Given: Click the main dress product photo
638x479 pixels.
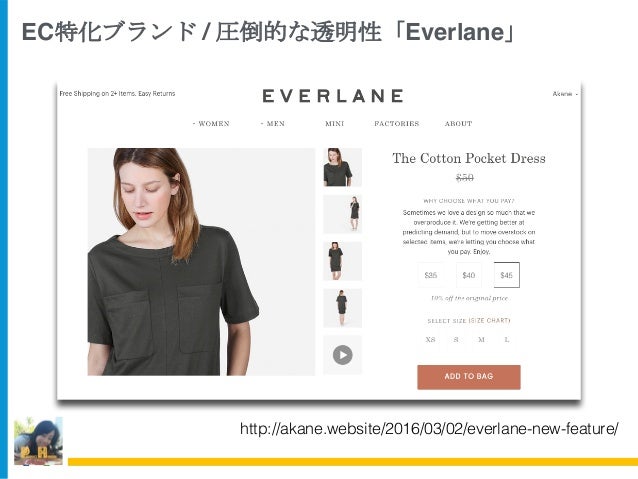Looking at the screenshot, I should pyautogui.click(x=201, y=262).
